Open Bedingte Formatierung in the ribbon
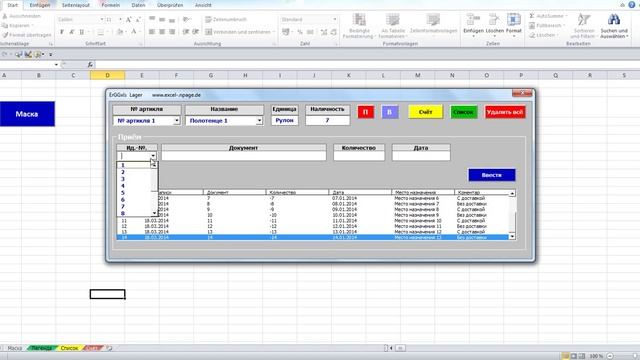 coord(359,25)
